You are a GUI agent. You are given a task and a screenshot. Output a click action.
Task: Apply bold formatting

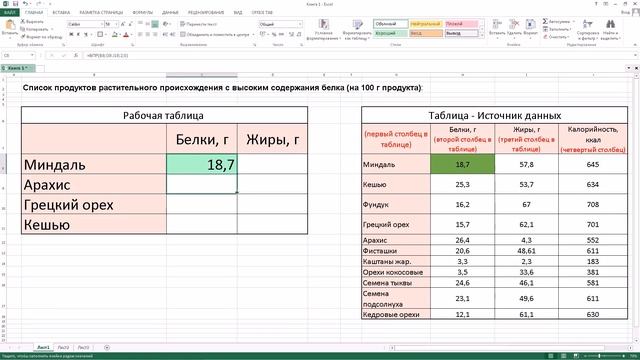(x=71, y=35)
